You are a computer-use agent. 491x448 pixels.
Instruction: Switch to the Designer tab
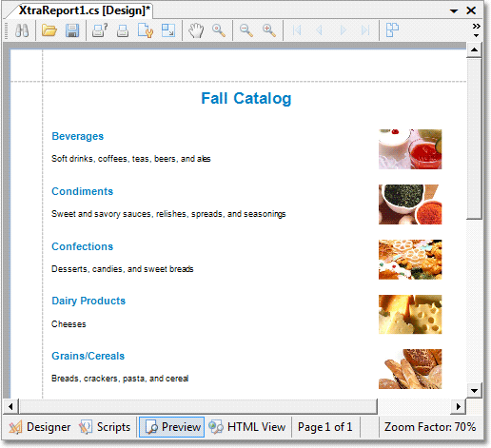click(x=40, y=427)
